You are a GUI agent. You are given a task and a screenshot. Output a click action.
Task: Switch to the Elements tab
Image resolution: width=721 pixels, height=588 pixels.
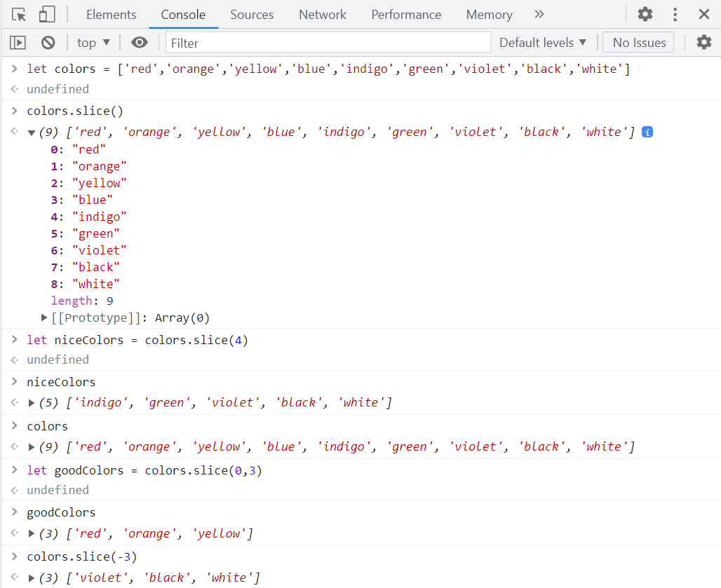coord(112,15)
